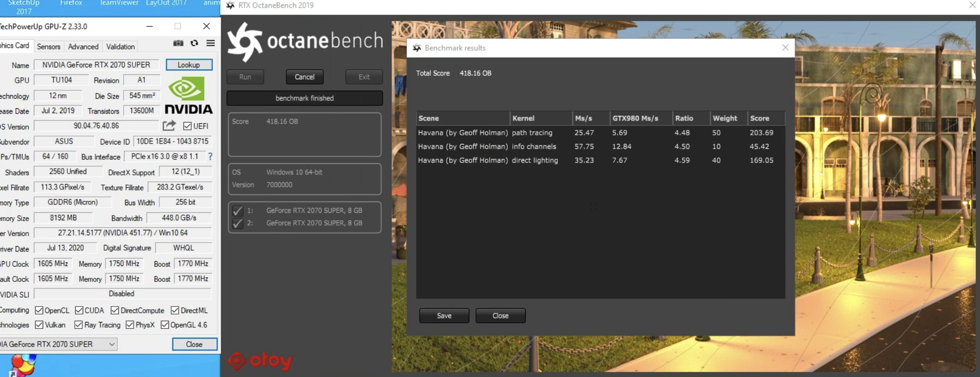The height and width of the screenshot is (377, 980).
Task: Click the Total Score 418.16 OB text
Action: (x=453, y=73)
